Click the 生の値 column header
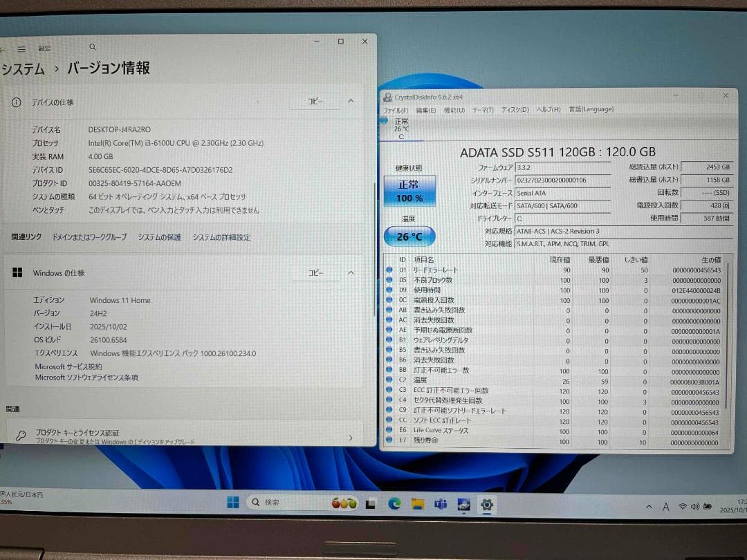This screenshot has height=560, width=747. click(711, 260)
